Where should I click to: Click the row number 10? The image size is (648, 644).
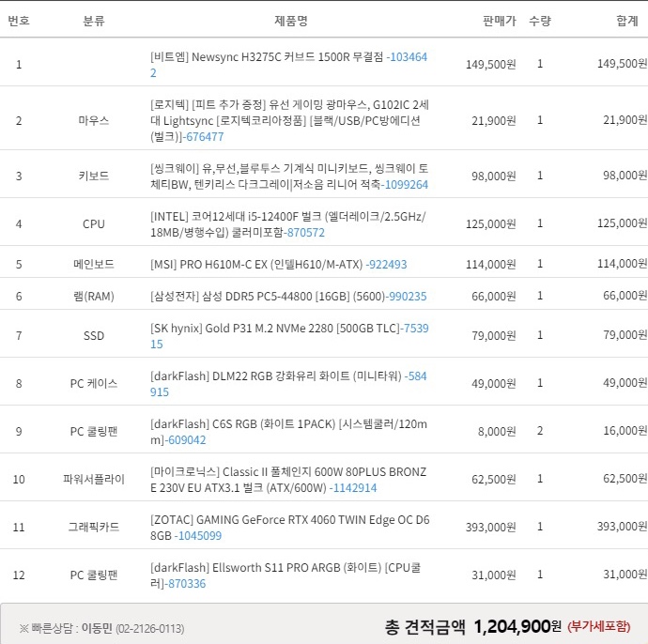pyautogui.click(x=19, y=480)
